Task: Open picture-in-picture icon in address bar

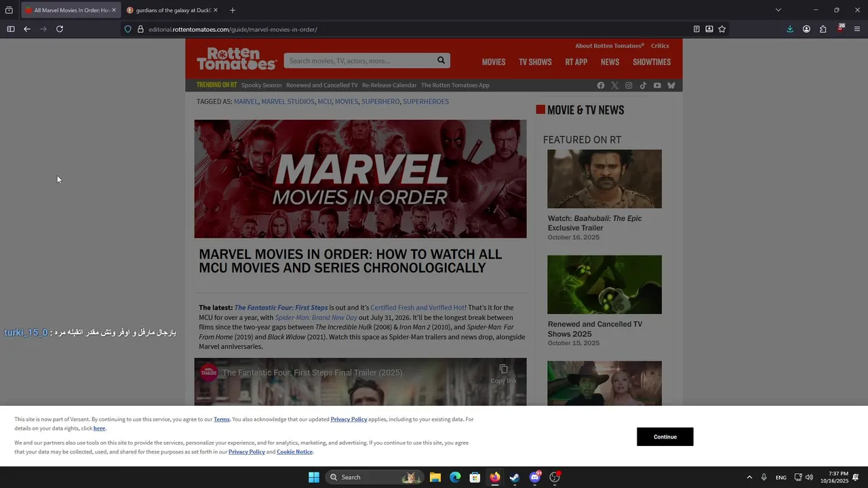Action: tap(709, 29)
